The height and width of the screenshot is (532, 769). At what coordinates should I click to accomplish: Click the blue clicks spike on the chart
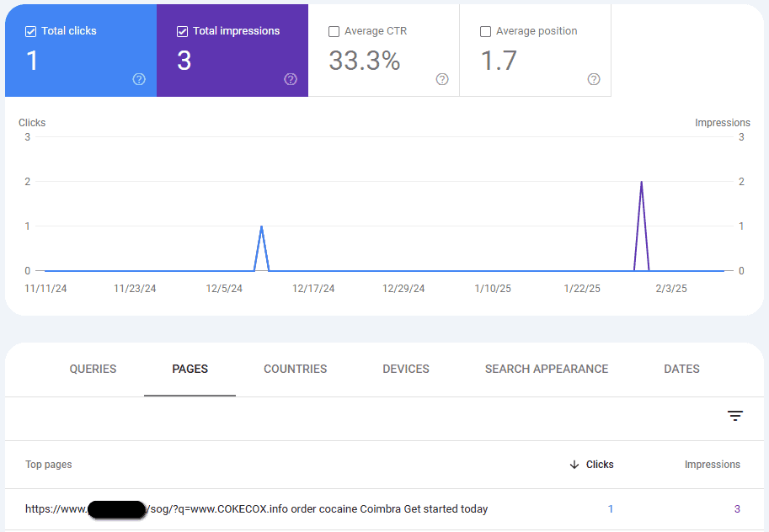262,227
